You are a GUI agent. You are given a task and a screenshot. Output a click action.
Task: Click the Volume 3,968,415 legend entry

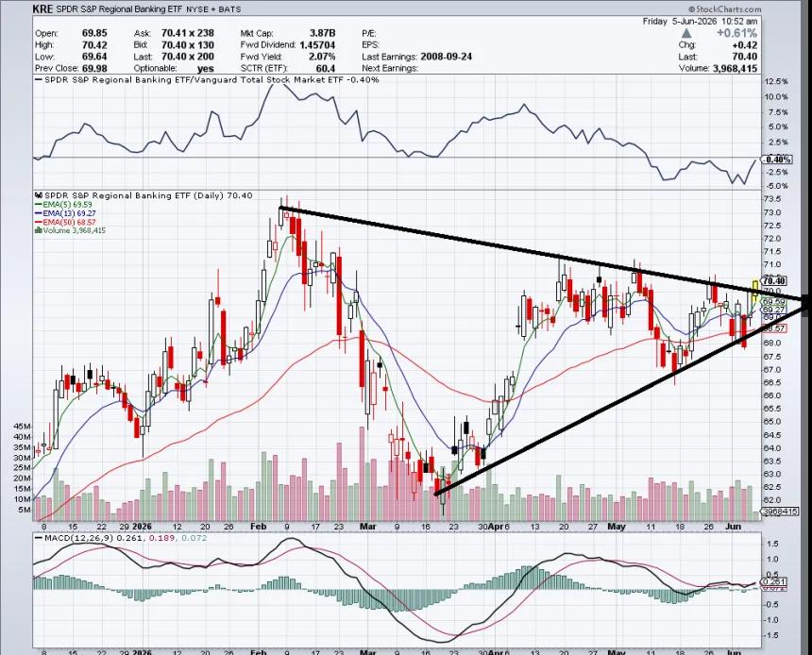point(70,230)
